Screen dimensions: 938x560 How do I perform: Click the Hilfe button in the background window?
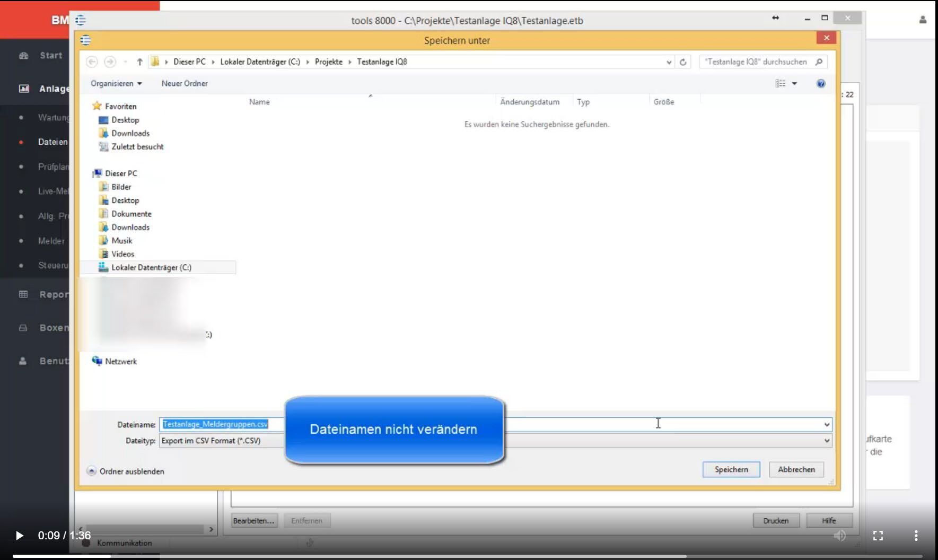click(829, 521)
